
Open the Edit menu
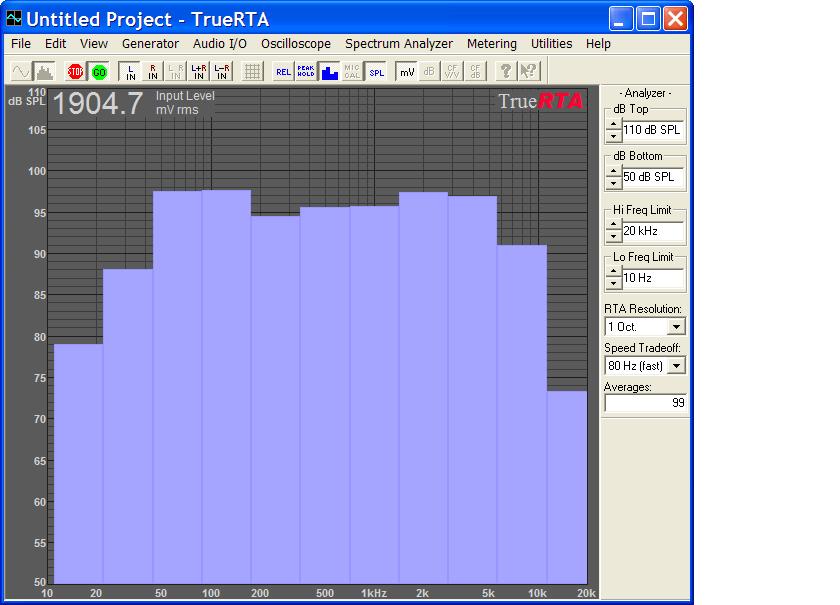coord(55,44)
